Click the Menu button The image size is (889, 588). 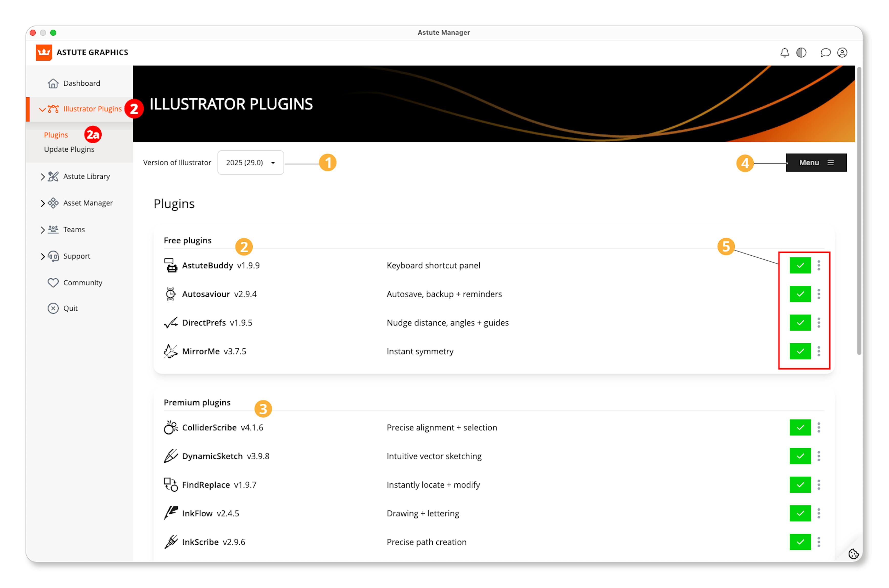click(x=816, y=162)
